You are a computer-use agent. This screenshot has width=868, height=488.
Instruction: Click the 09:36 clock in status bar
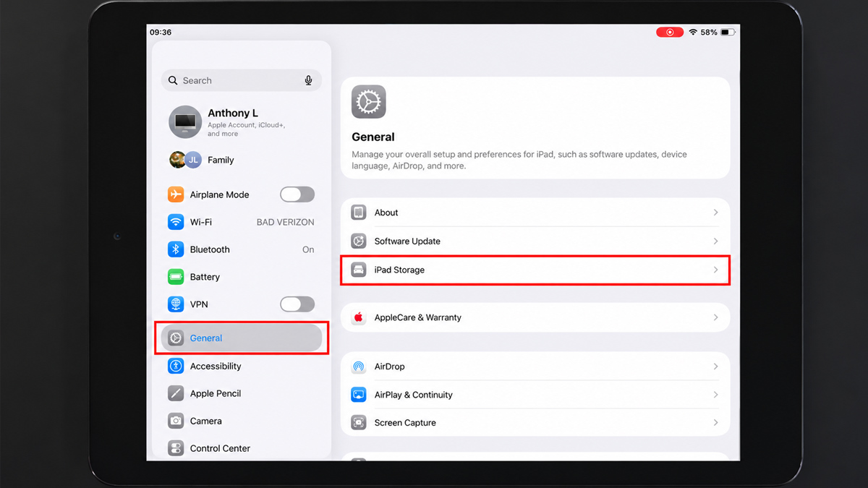click(x=161, y=33)
